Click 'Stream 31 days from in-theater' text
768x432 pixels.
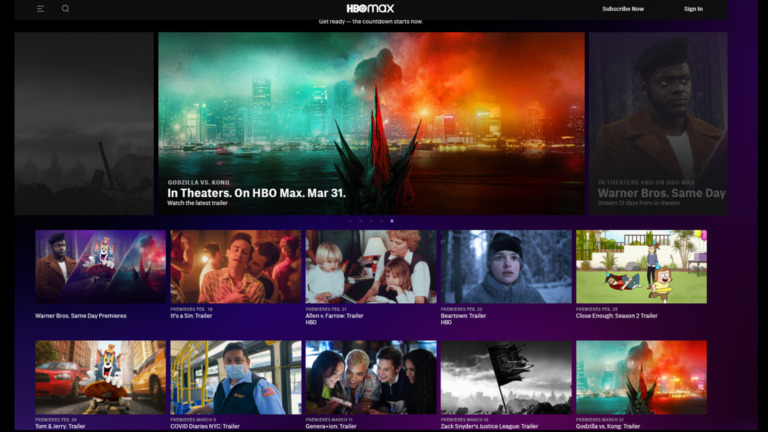[x=639, y=203]
